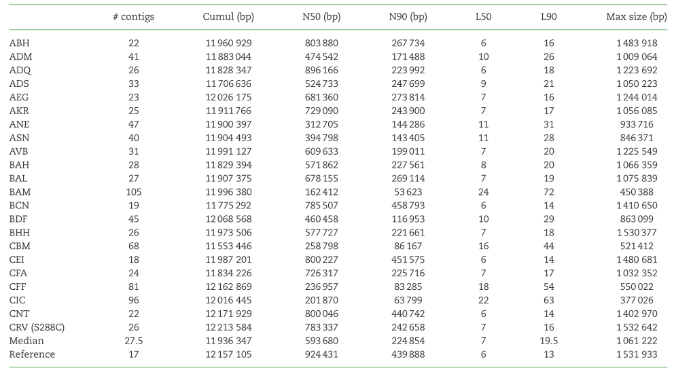
Task: Select the BAM row label
Action: tap(20, 192)
